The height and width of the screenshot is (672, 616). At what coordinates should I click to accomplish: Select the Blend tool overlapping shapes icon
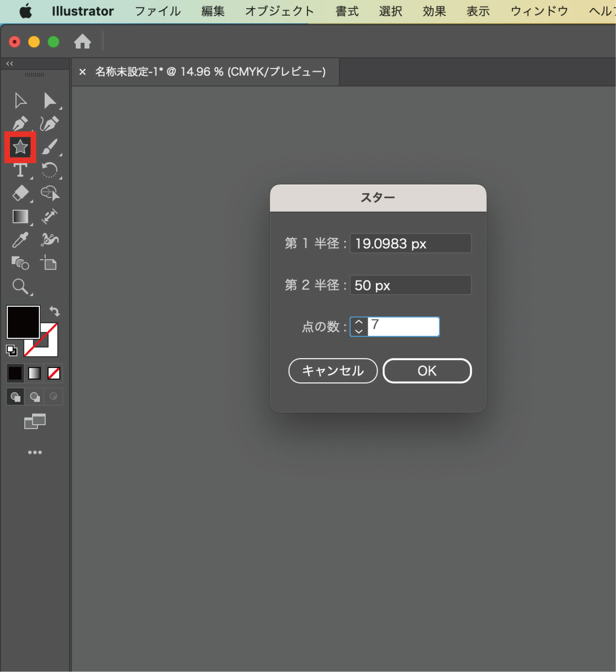point(20,263)
